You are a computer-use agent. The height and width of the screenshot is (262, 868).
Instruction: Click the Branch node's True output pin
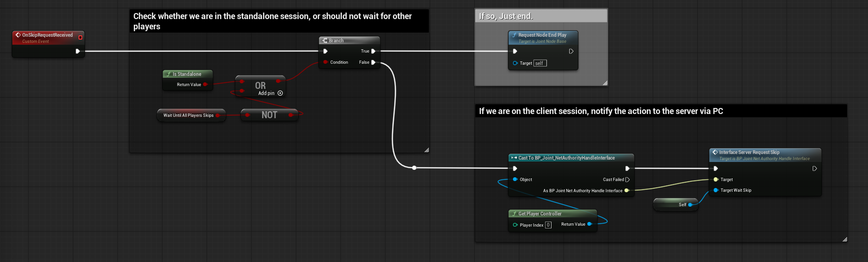tap(373, 51)
